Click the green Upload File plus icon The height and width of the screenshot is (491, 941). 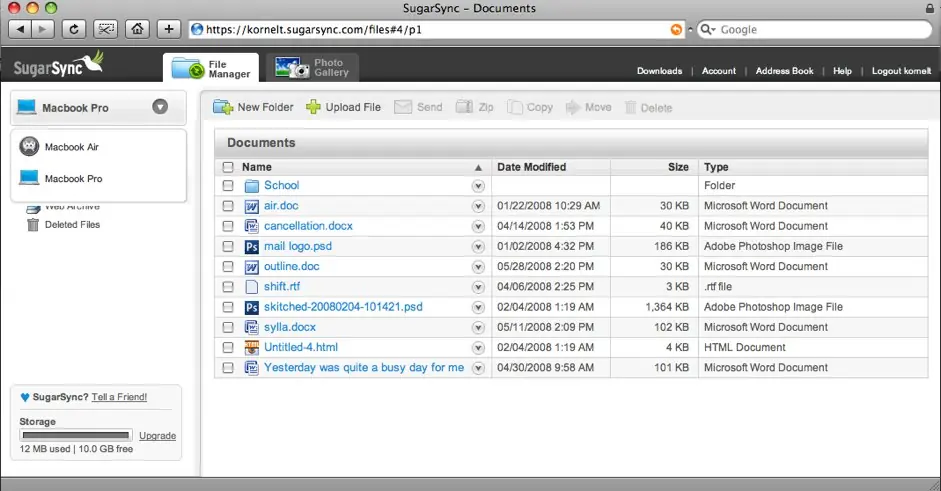tap(313, 107)
